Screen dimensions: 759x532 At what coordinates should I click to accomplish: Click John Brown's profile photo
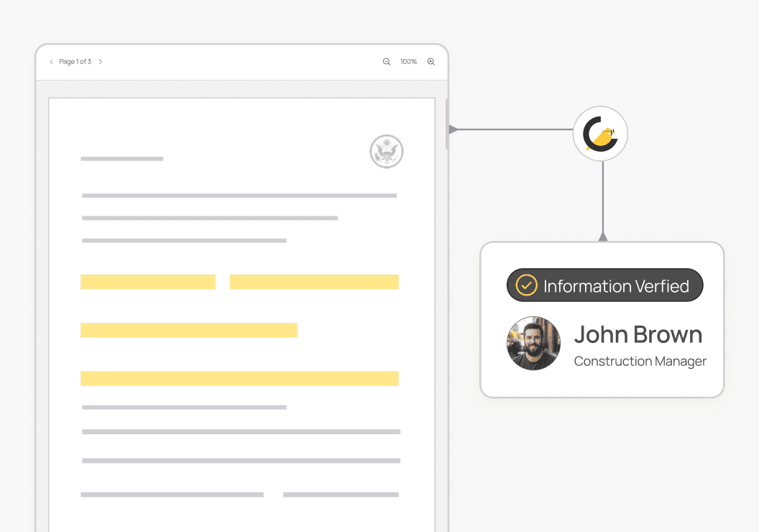click(x=533, y=343)
